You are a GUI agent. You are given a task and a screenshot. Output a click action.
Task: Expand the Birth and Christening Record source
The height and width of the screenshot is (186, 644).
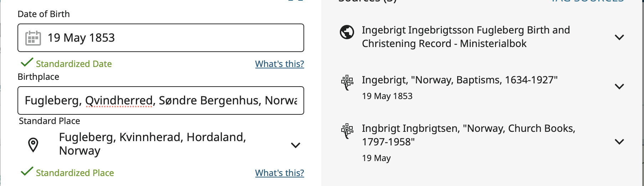(619, 37)
